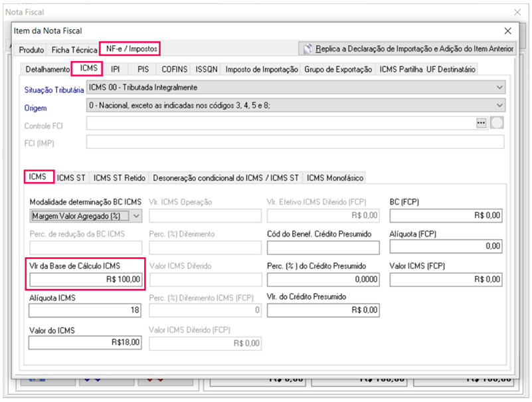Open the Imposto de Importação tab
Screen dimensions: 532x402
(261, 69)
